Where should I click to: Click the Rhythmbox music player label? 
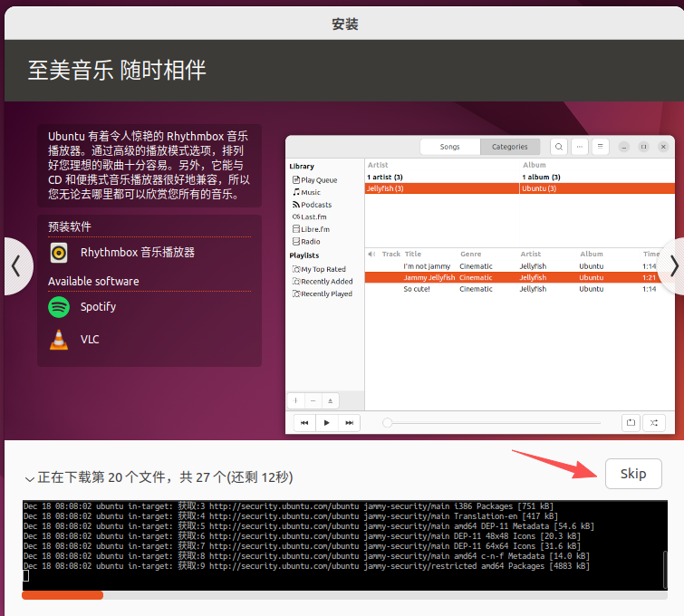click(x=138, y=253)
